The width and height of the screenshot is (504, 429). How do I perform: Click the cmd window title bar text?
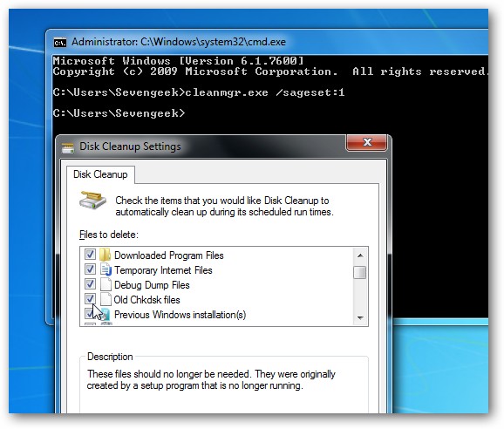(179, 42)
